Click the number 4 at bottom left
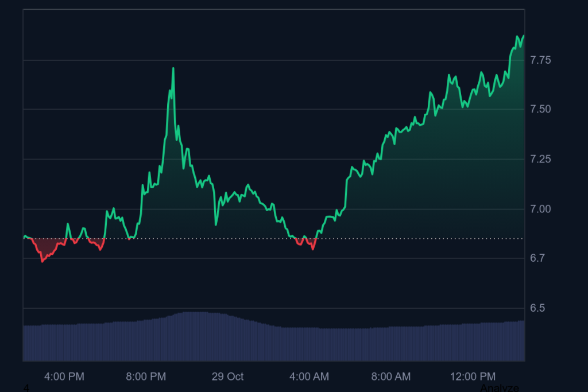Screen dimensions: 588x392 tap(26, 388)
